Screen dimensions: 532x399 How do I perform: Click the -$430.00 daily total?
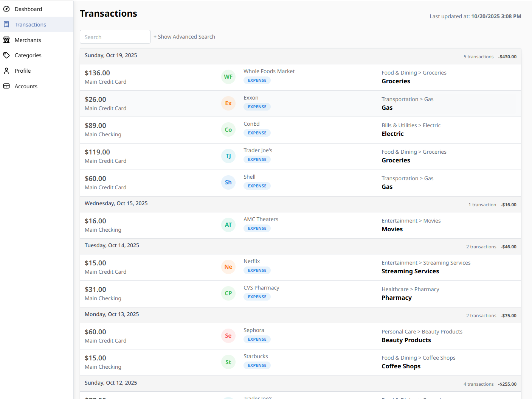507,57
